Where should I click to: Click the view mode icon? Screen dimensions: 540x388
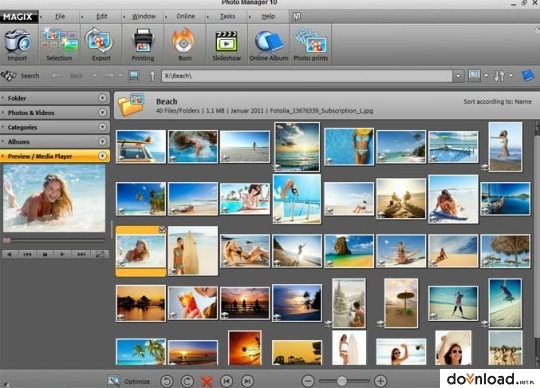tap(474, 76)
